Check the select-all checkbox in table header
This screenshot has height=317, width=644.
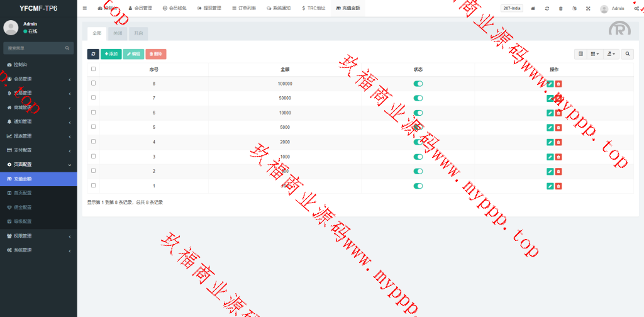click(x=94, y=69)
